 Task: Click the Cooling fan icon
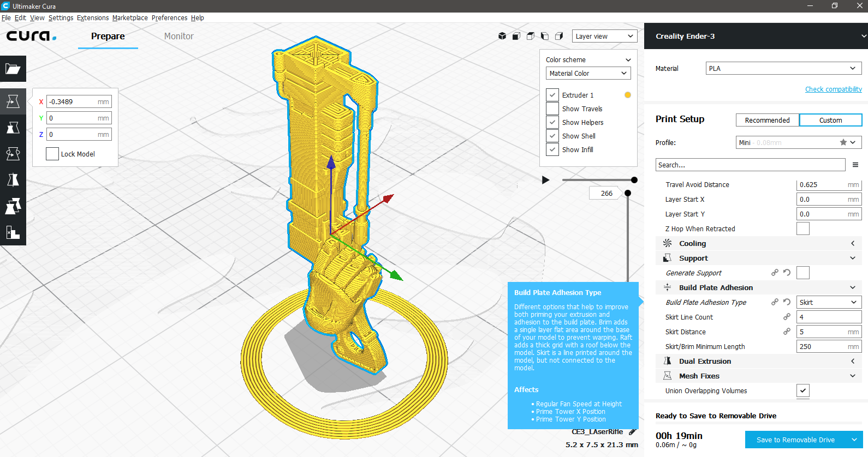(667, 243)
